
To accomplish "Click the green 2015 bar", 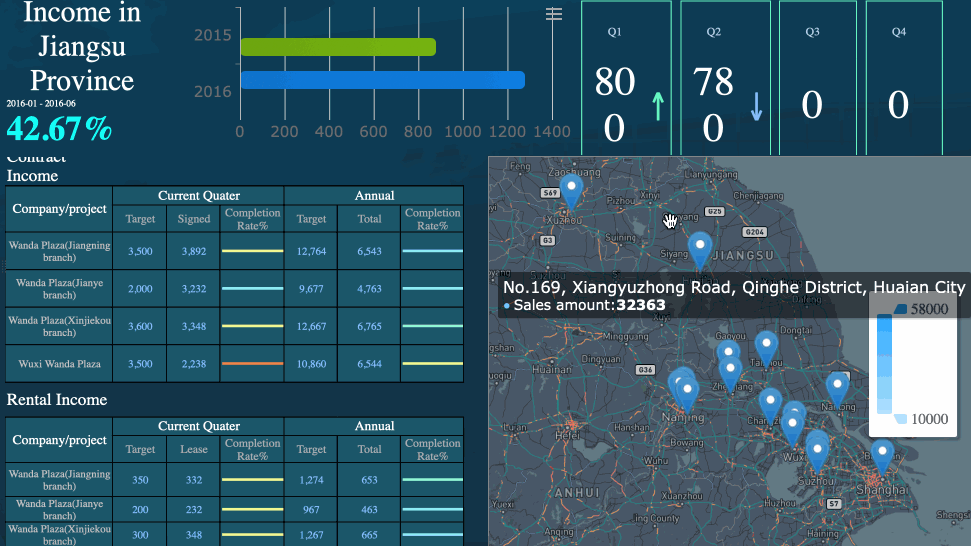I will pos(338,47).
